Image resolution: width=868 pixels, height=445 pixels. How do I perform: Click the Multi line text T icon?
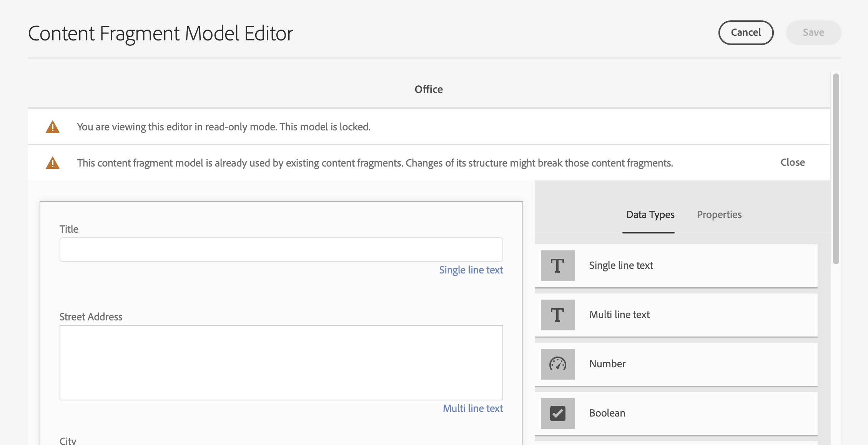point(557,315)
